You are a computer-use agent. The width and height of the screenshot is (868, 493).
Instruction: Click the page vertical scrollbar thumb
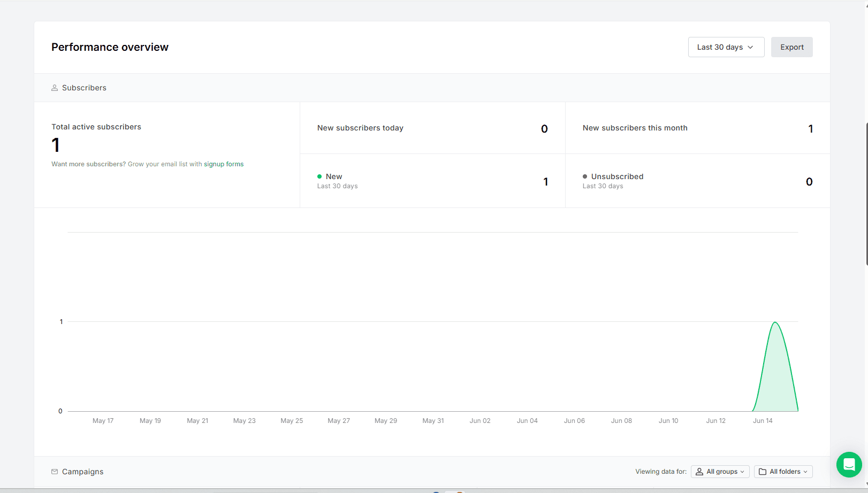coord(866,194)
